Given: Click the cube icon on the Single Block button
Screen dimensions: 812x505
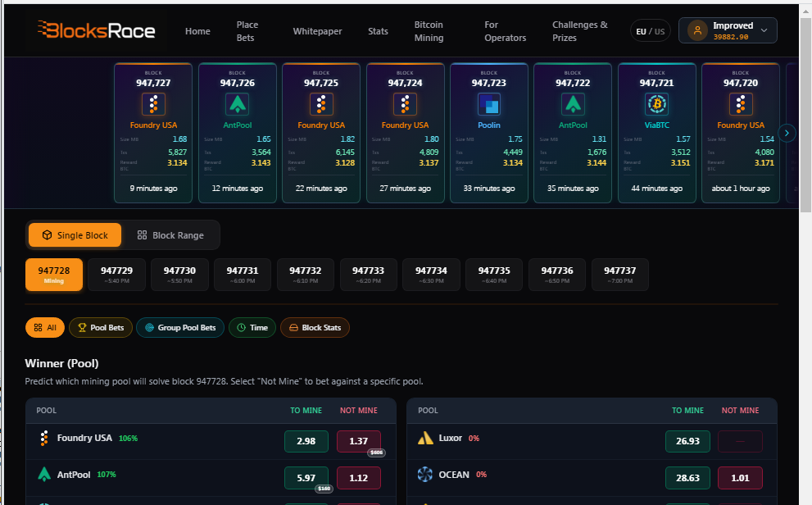Looking at the screenshot, I should pyautogui.click(x=47, y=235).
